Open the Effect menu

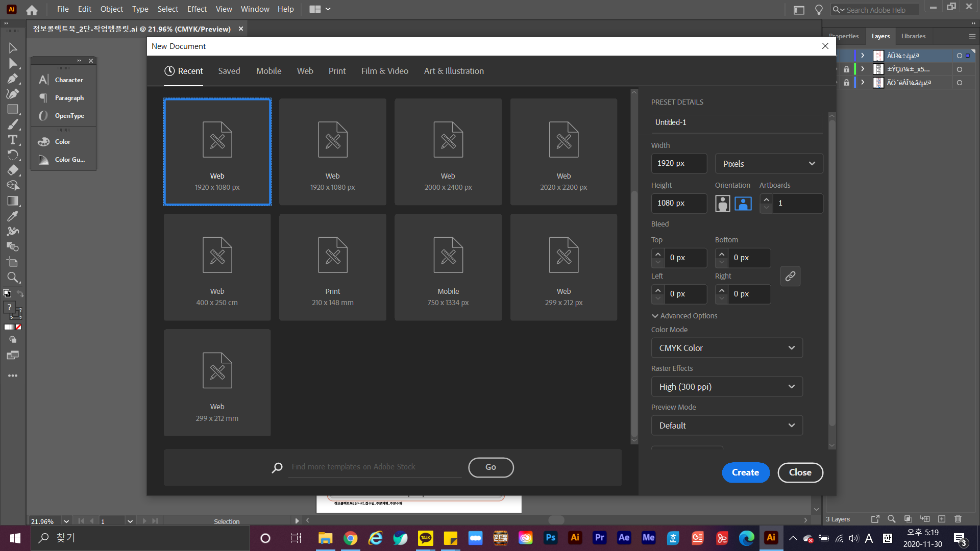pyautogui.click(x=197, y=9)
